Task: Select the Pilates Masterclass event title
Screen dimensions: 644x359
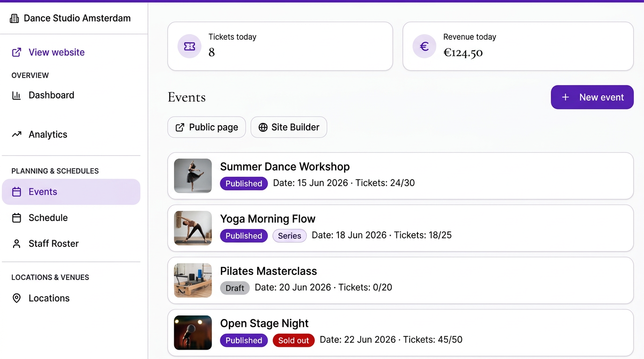Action: click(268, 271)
